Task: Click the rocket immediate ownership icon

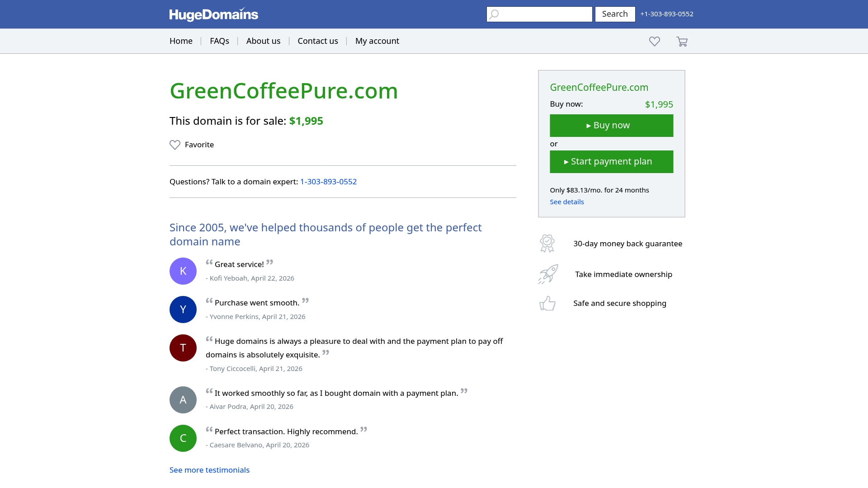Action: coord(548,274)
